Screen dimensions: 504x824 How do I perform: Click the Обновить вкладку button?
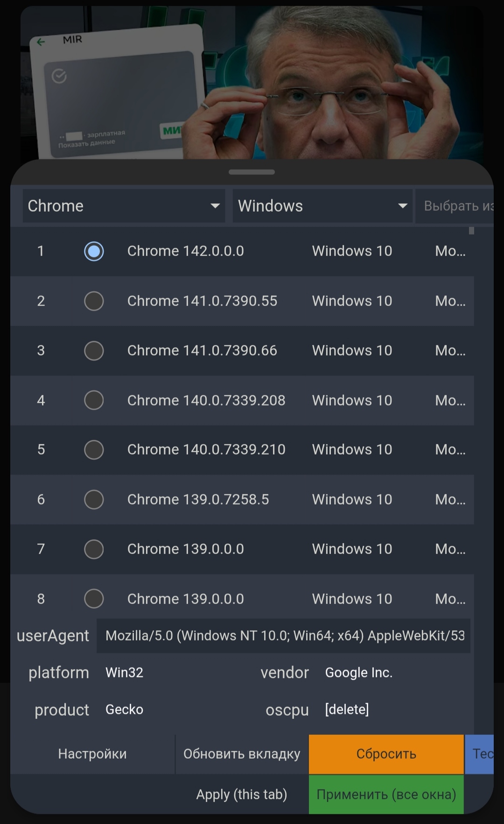[242, 754]
